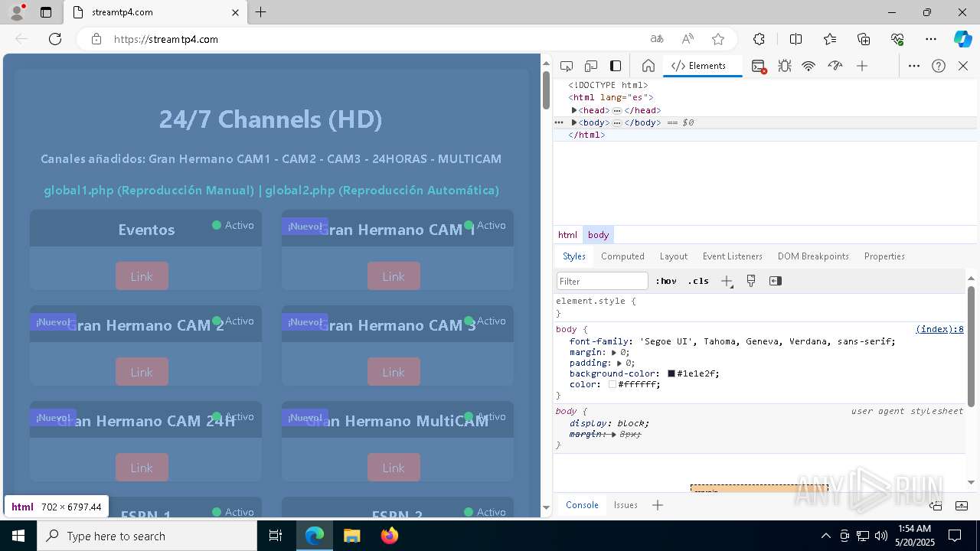Focus the Windows taskbar search box
Viewport: 980px width, 551px height.
[x=147, y=536]
